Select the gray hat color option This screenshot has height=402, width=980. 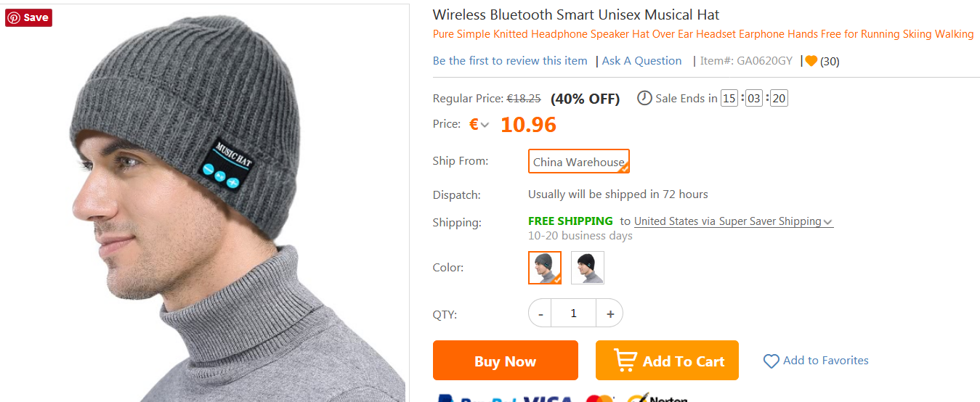click(x=544, y=268)
